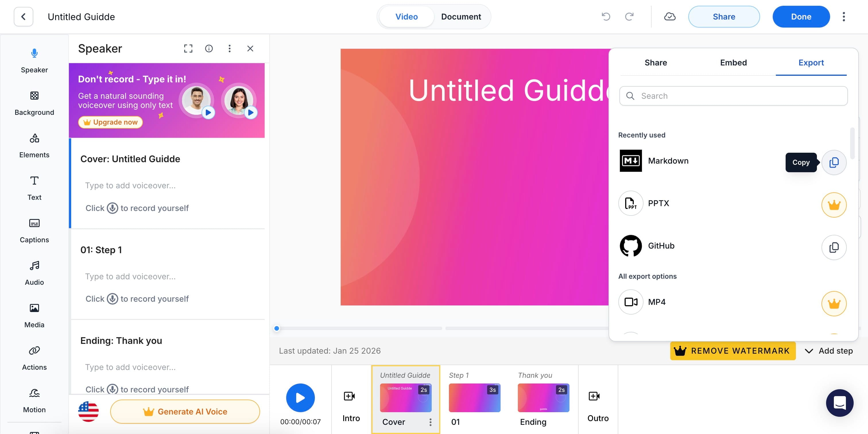Open Cover step three-dot menu
868x434 pixels.
430,422
